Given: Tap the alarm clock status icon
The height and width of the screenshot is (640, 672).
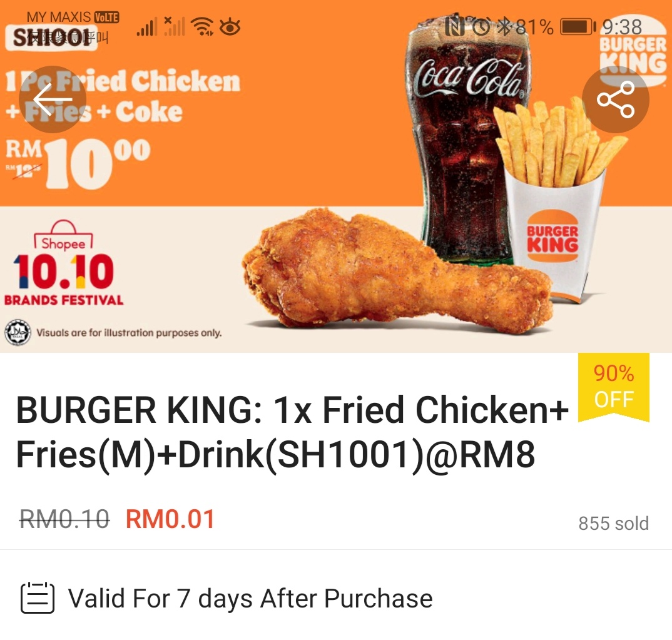Looking at the screenshot, I should (x=481, y=27).
